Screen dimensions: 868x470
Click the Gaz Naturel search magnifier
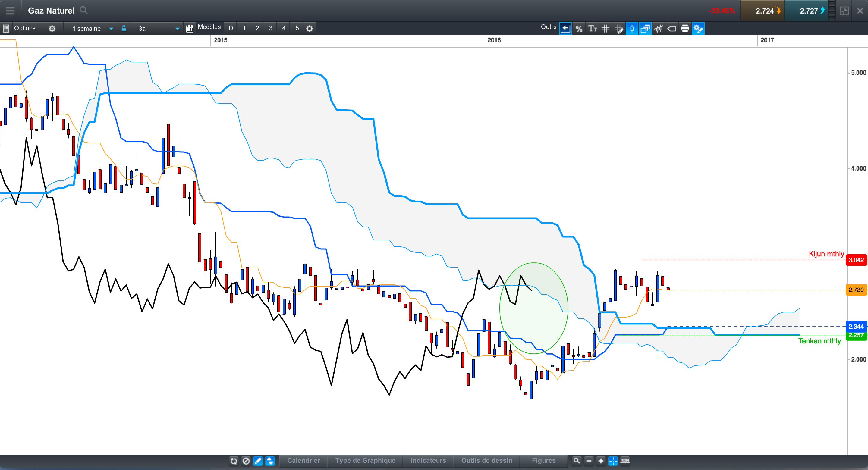coord(83,11)
